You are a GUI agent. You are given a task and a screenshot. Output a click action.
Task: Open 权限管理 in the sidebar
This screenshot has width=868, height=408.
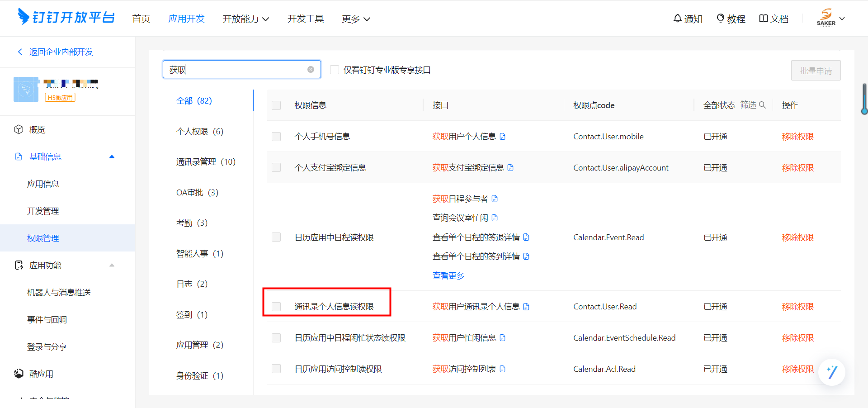coord(67,238)
